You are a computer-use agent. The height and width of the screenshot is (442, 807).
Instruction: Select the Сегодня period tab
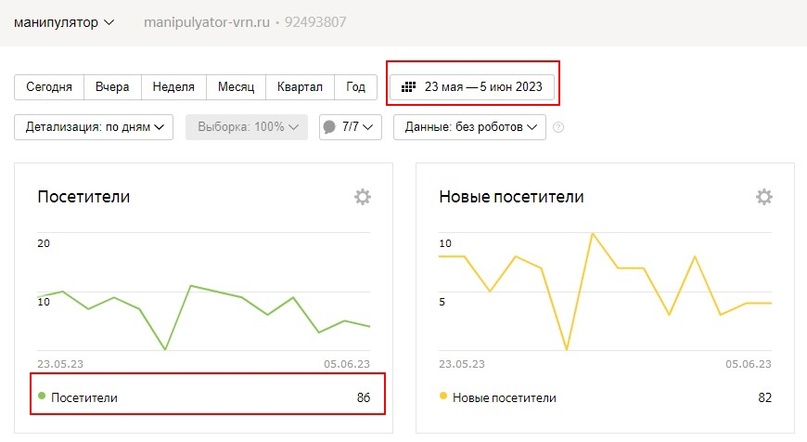(49, 87)
